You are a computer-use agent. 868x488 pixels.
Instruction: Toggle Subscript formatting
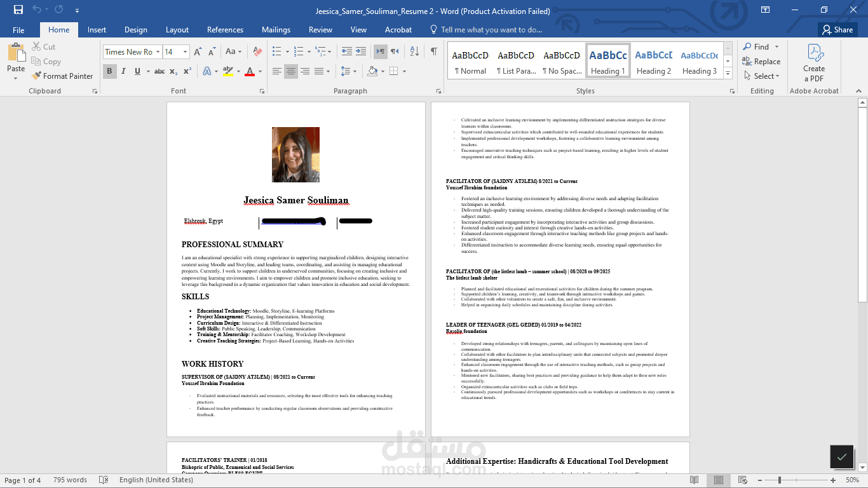[173, 71]
